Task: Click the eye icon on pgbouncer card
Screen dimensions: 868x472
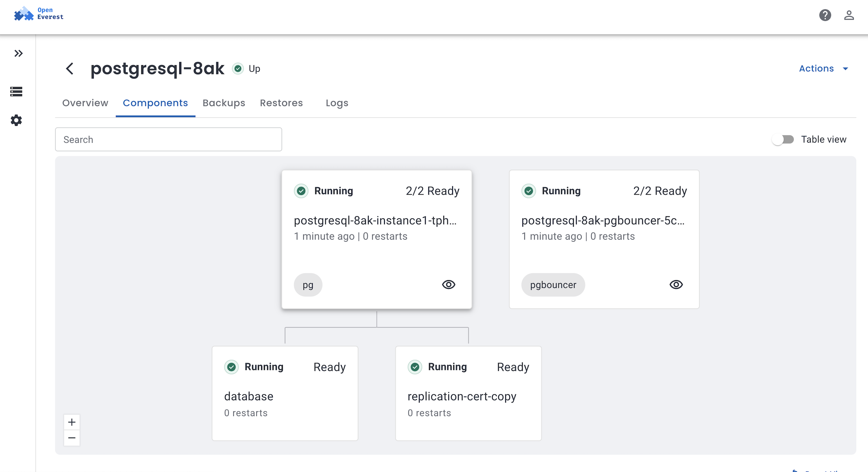Action: pos(676,284)
